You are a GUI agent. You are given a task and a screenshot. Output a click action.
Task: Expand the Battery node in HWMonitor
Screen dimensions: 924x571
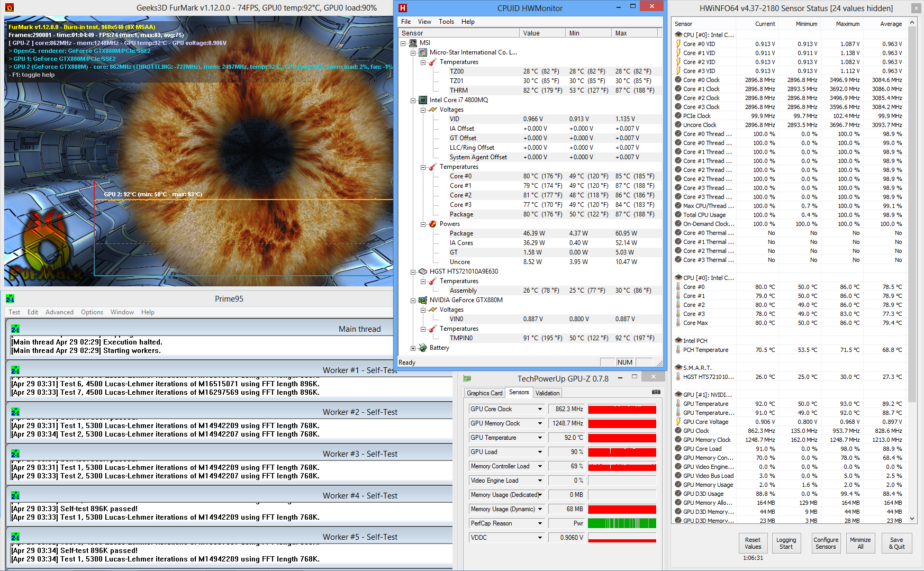tap(413, 348)
